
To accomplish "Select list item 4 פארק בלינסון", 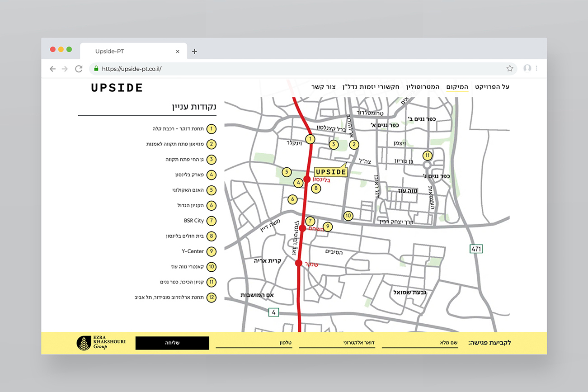I will (196, 175).
